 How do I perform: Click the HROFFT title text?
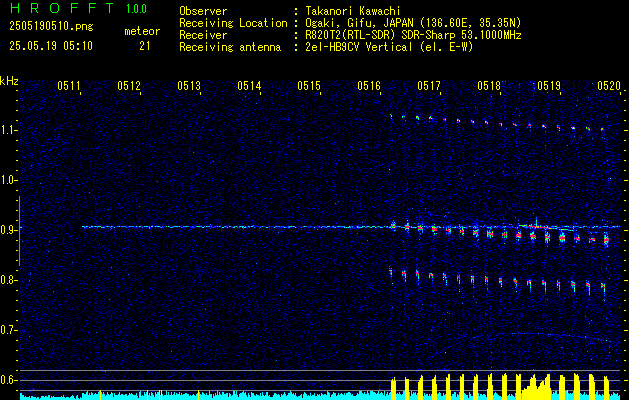point(61,8)
